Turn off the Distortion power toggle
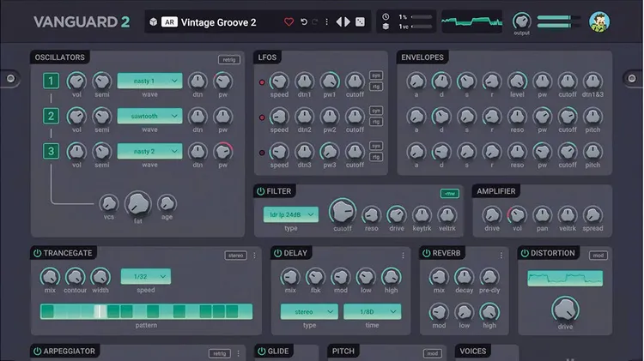This screenshot has height=361, width=644. 524,253
